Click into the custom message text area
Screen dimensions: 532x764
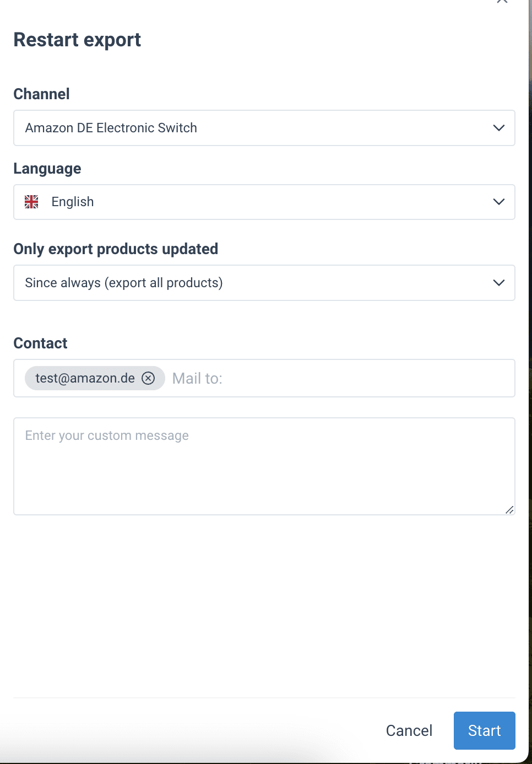[x=264, y=466]
